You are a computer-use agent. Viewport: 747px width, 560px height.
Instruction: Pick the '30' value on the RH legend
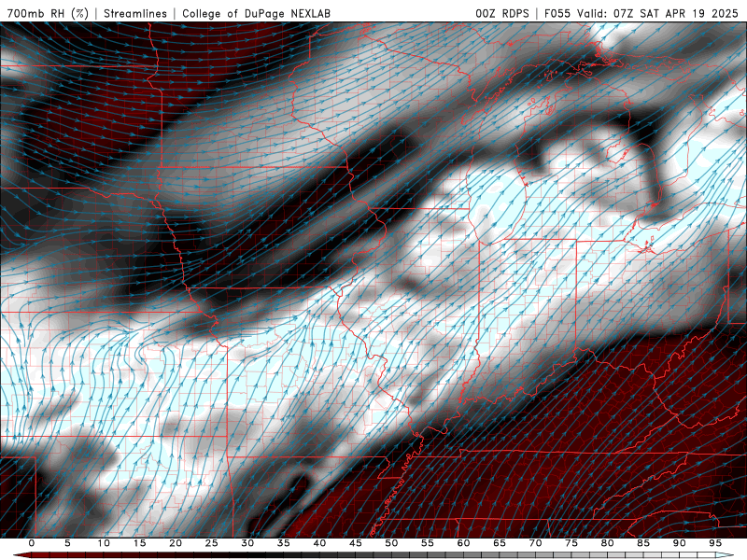point(247,543)
